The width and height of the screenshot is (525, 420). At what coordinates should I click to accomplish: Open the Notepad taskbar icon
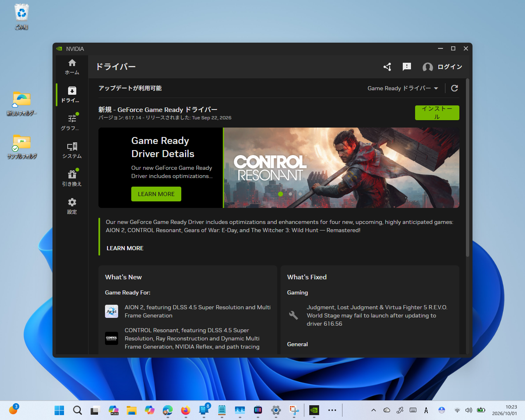[x=222, y=410]
